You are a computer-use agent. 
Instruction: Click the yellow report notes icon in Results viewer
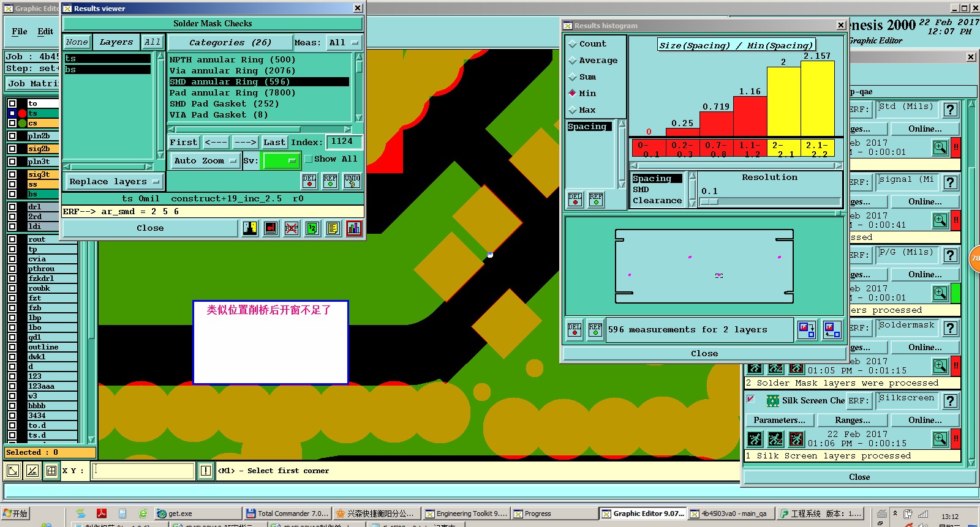tap(333, 228)
